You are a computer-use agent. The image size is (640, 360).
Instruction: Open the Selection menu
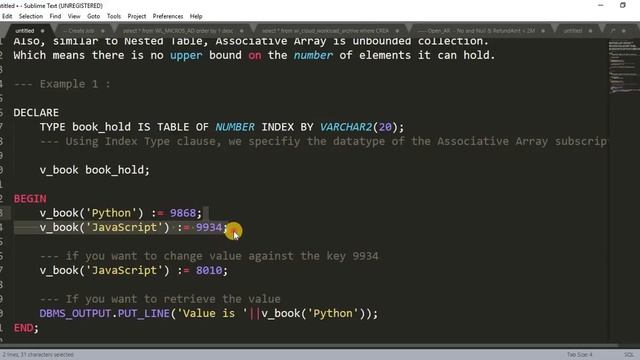tap(31, 16)
